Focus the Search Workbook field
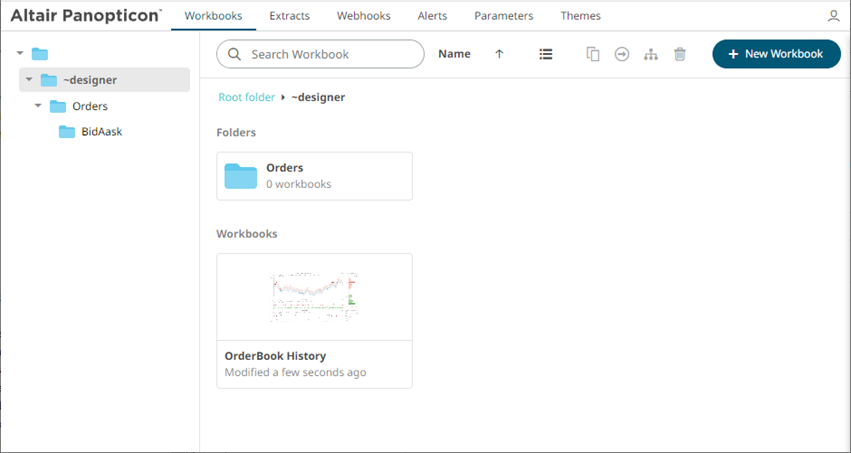 click(330, 54)
